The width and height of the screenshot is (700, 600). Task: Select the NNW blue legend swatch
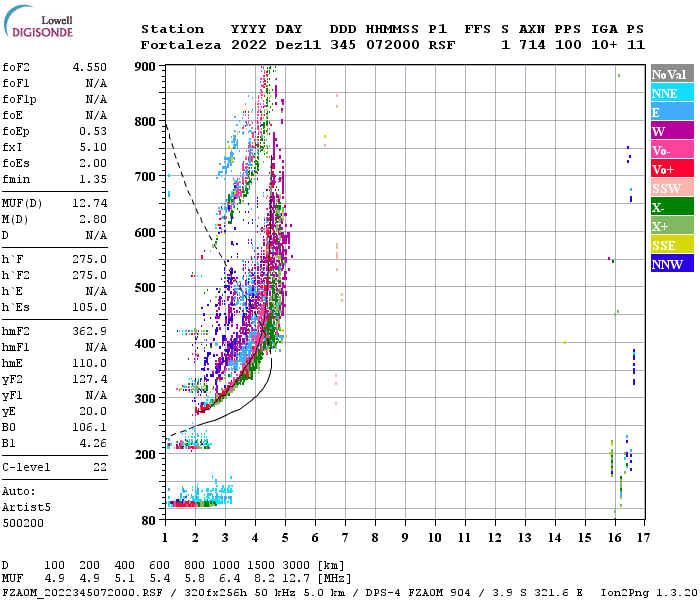(x=672, y=264)
